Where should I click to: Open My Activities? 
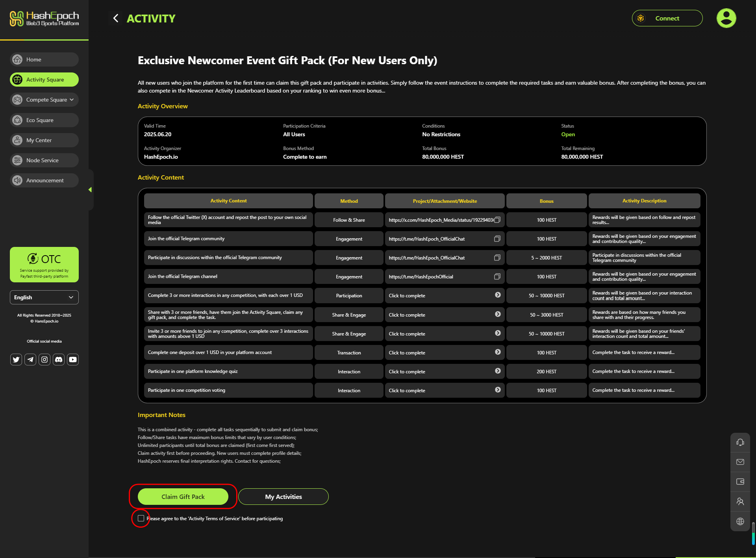tap(283, 497)
